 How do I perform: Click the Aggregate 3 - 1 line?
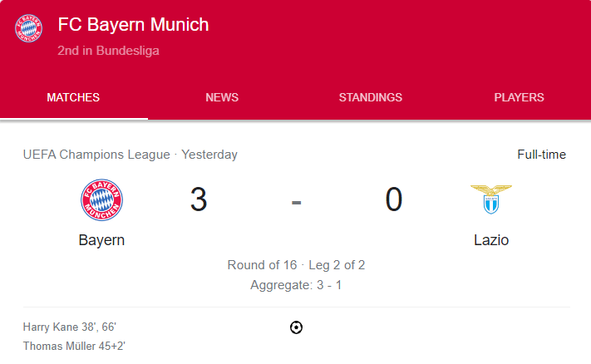pos(296,285)
